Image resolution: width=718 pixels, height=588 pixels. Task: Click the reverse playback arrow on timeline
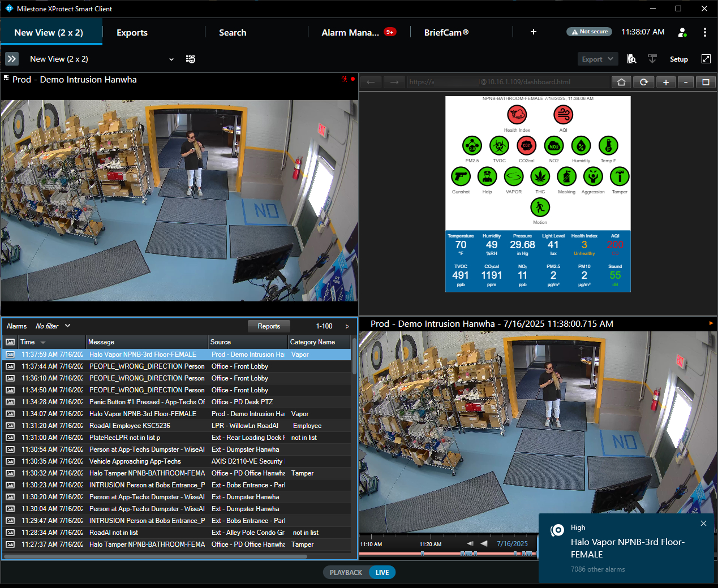pyautogui.click(x=484, y=543)
